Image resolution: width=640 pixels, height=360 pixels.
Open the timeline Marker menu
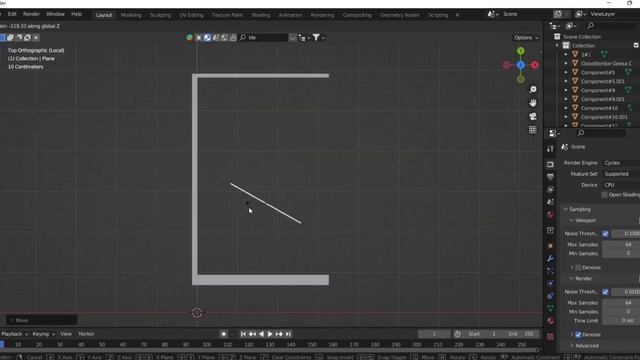click(86, 334)
